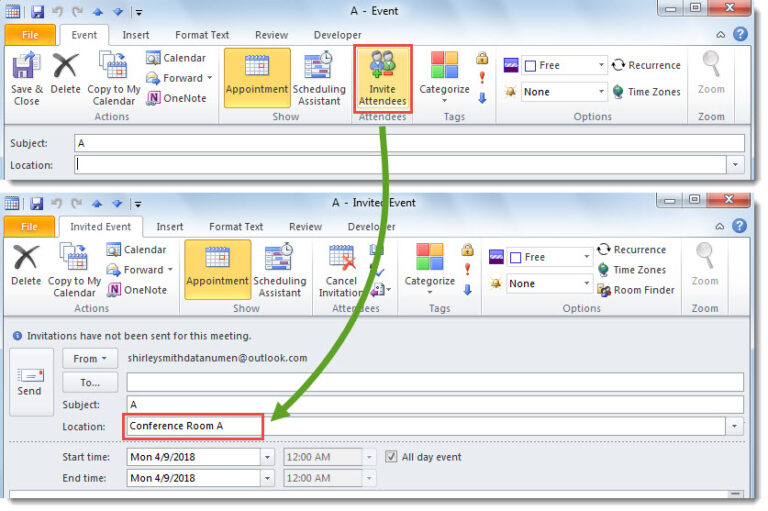
Task: Toggle Private lock icon in Event window
Action: [482, 58]
